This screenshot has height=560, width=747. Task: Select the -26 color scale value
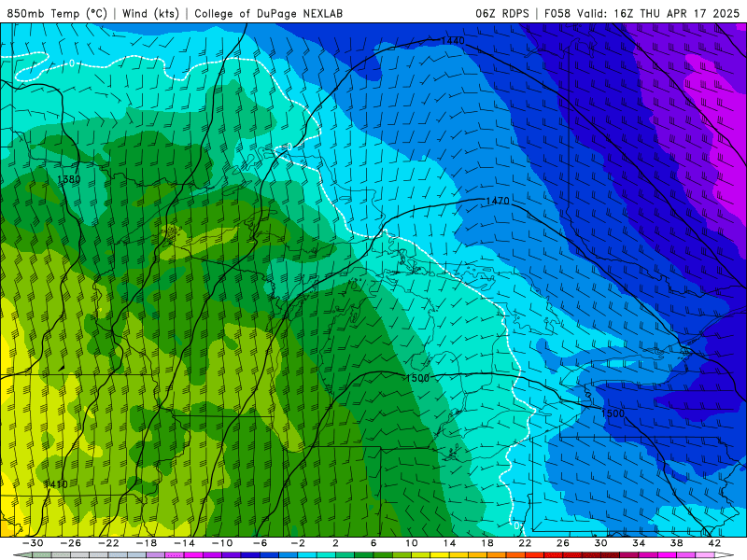click(70, 543)
